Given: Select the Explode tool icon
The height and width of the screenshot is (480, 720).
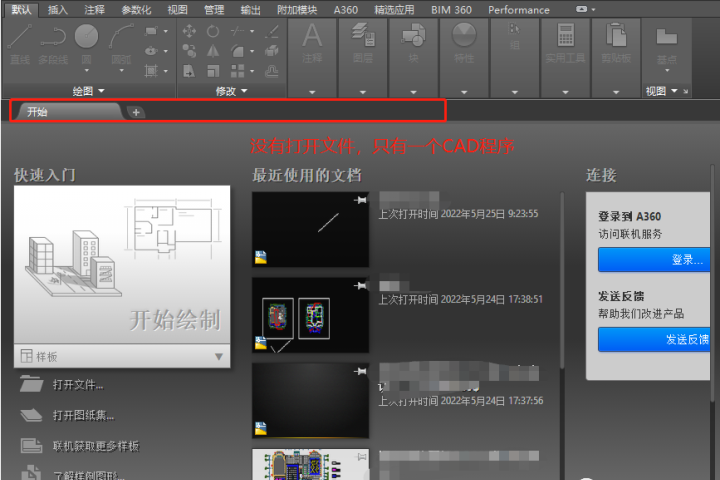Looking at the screenshot, I should pyautogui.click(x=272, y=51).
